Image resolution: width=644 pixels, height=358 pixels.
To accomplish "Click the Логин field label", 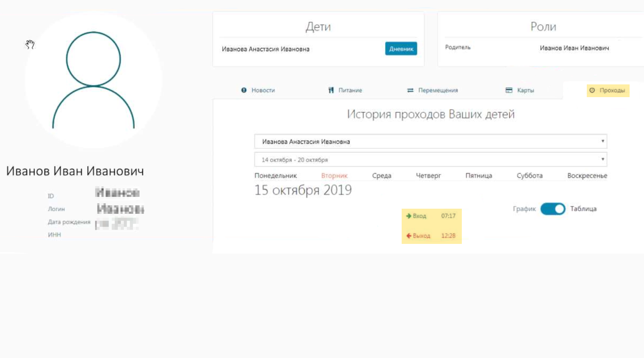I will [x=56, y=209].
